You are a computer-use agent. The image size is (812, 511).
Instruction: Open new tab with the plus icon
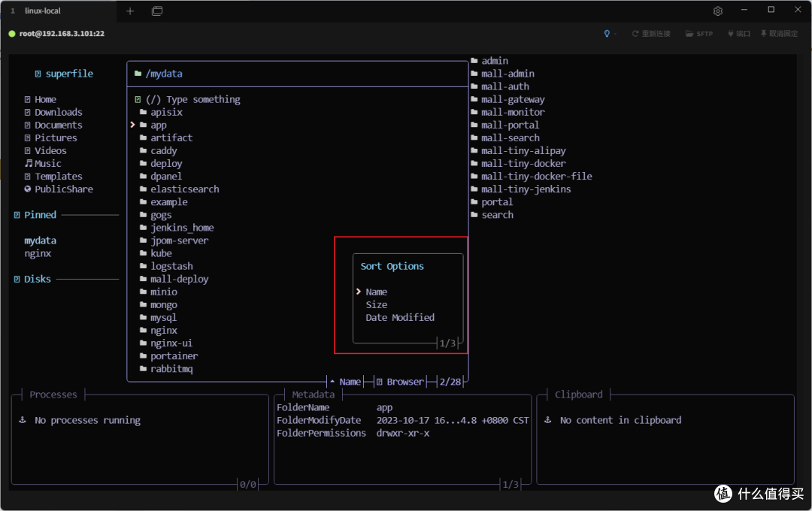tap(130, 11)
